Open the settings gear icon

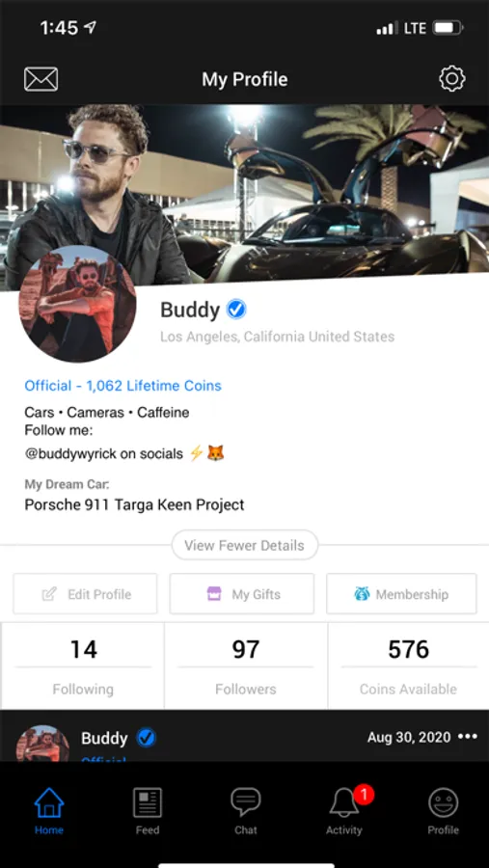pyautogui.click(x=452, y=79)
